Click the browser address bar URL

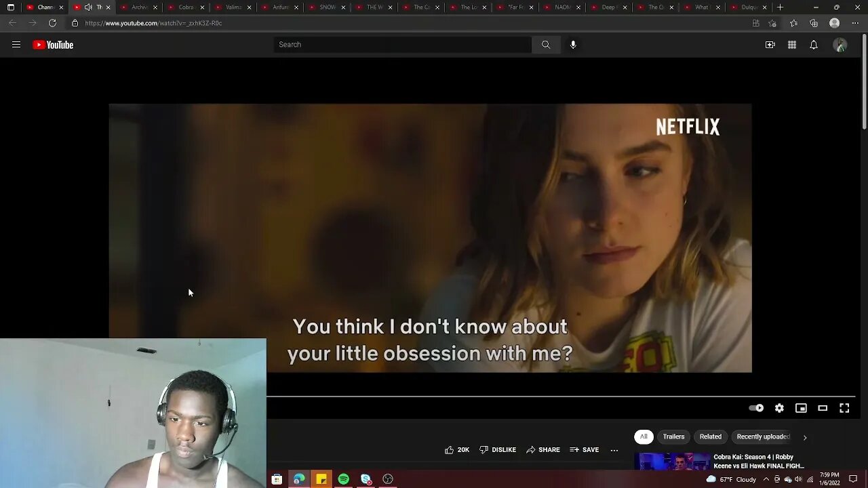(x=153, y=23)
